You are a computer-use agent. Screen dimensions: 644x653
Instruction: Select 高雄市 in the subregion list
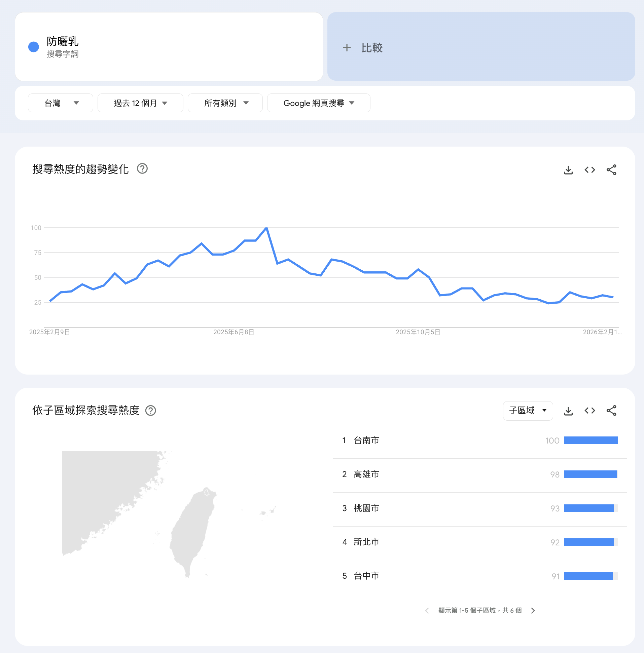tap(366, 474)
